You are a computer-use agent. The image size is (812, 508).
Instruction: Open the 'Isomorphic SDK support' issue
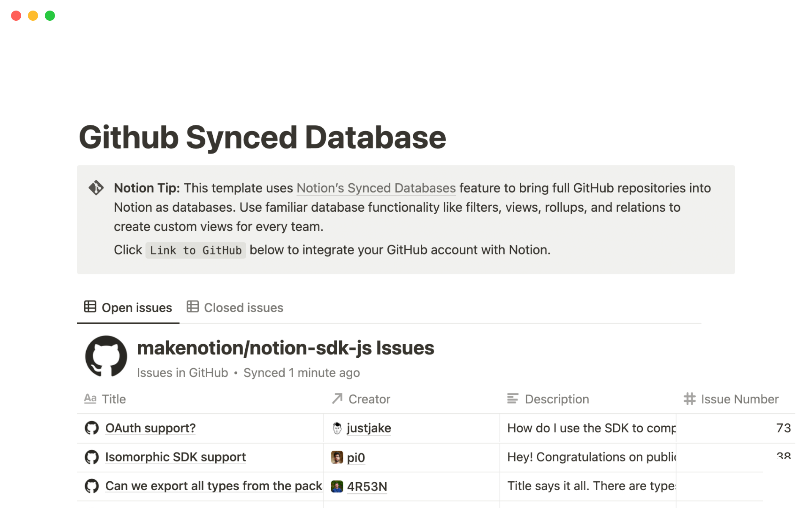coord(175,457)
